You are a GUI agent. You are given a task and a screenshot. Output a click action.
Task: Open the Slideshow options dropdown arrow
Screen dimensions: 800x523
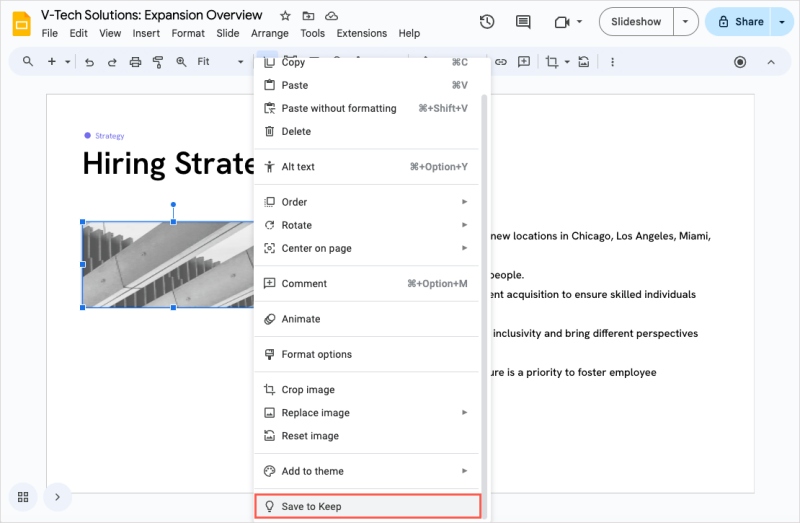(685, 21)
